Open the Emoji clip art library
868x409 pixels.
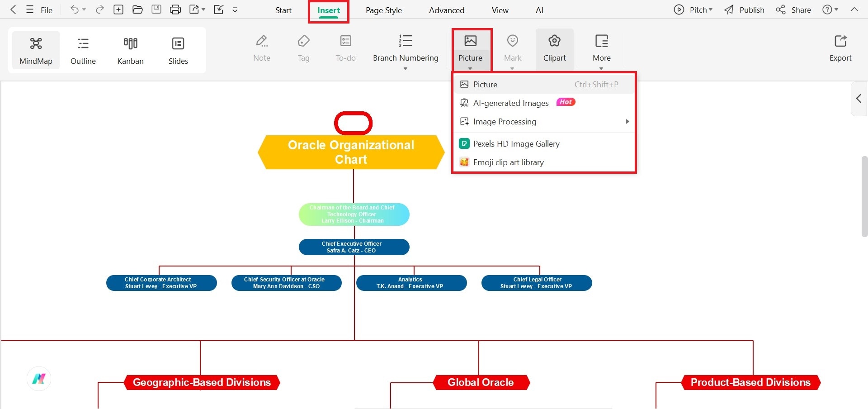click(544, 162)
